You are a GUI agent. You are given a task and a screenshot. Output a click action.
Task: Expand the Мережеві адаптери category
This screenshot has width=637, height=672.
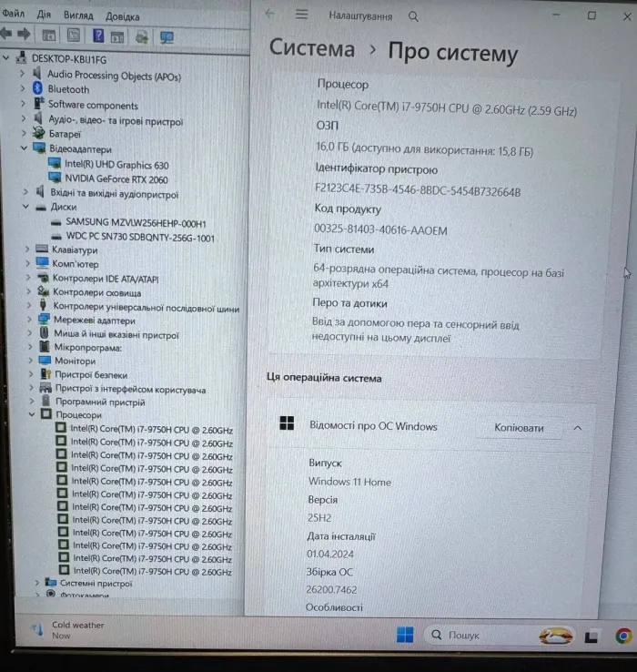pos(29,320)
